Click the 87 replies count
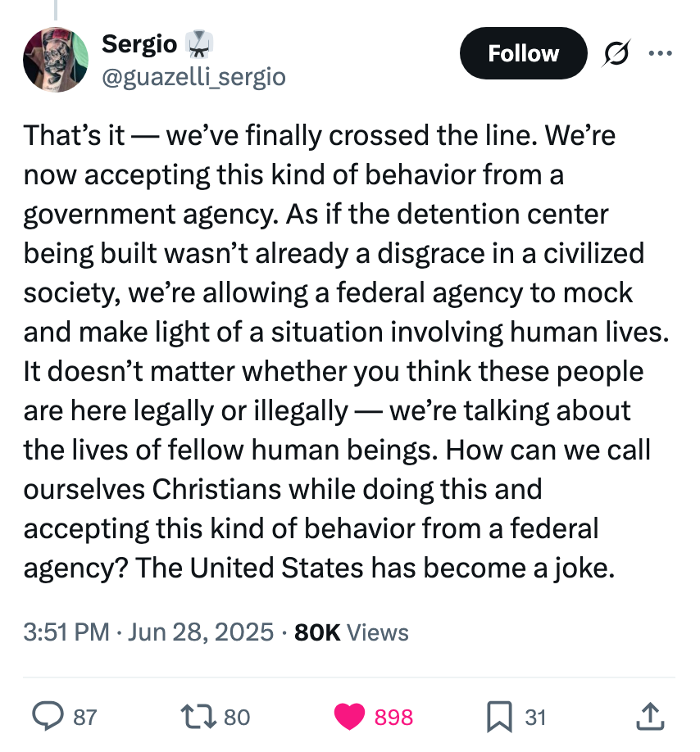 84,718
